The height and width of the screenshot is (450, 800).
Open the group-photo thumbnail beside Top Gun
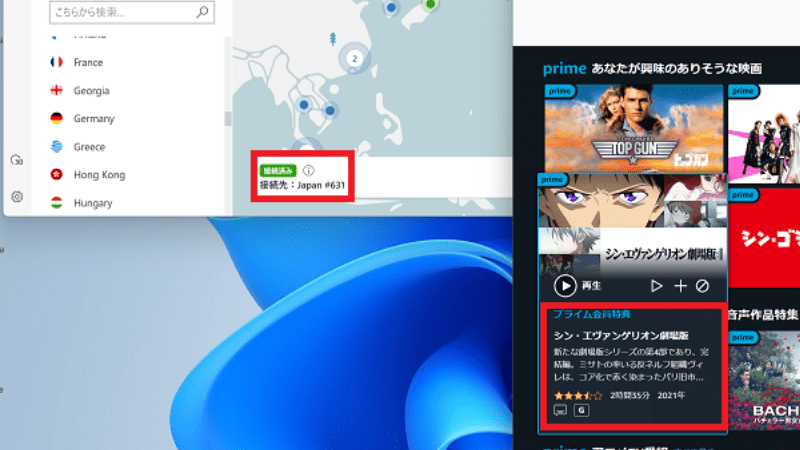[x=764, y=134]
